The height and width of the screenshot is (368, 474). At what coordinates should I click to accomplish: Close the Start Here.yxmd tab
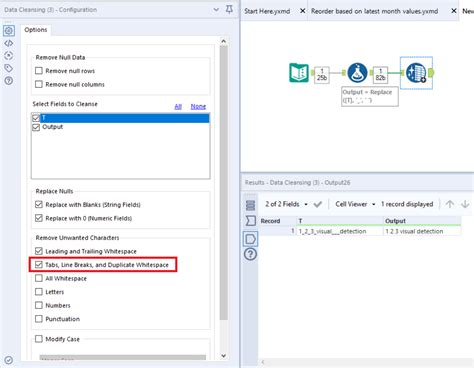coord(302,11)
